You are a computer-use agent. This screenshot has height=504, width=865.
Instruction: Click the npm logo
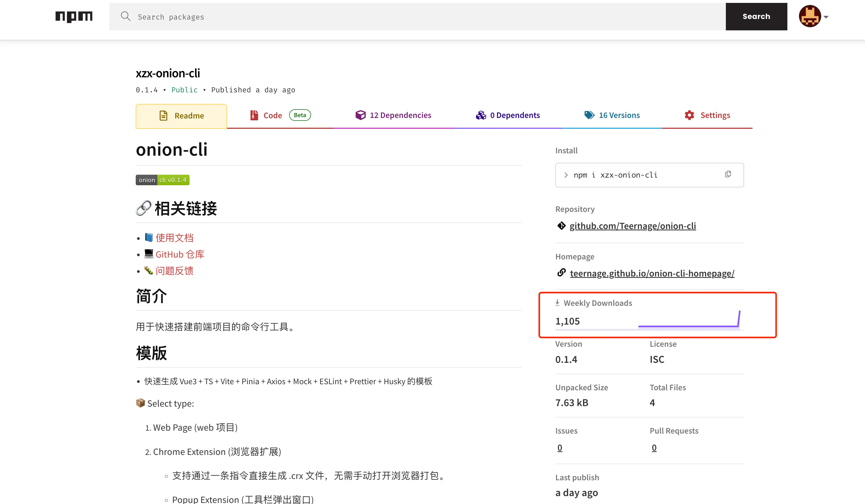point(74,16)
